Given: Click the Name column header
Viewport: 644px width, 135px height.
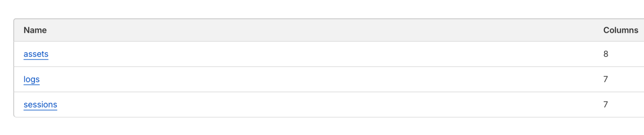Looking at the screenshot, I should (35, 30).
